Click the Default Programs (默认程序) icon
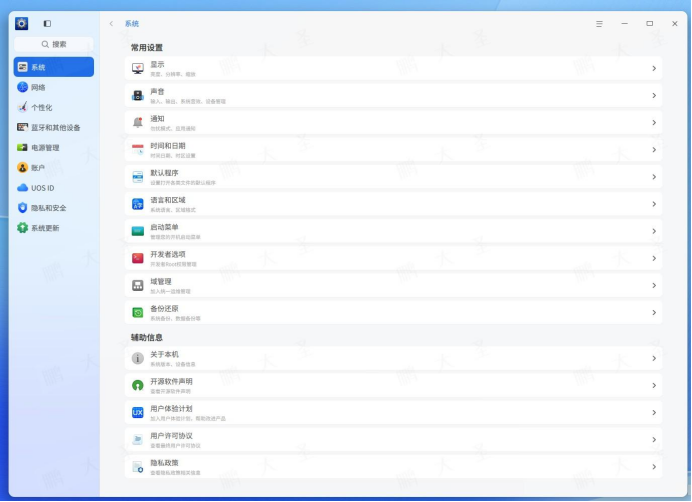This screenshot has height=502, width=692. click(x=138, y=177)
